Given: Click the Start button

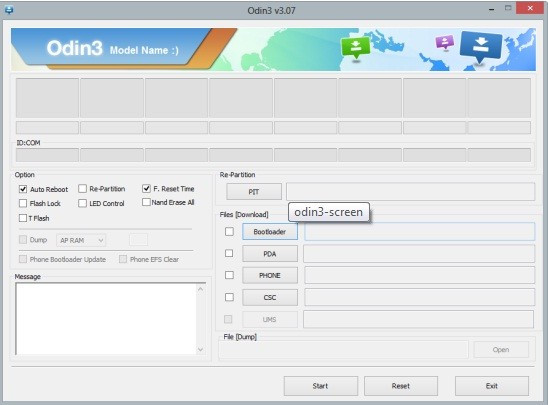Looking at the screenshot, I should pyautogui.click(x=320, y=386).
